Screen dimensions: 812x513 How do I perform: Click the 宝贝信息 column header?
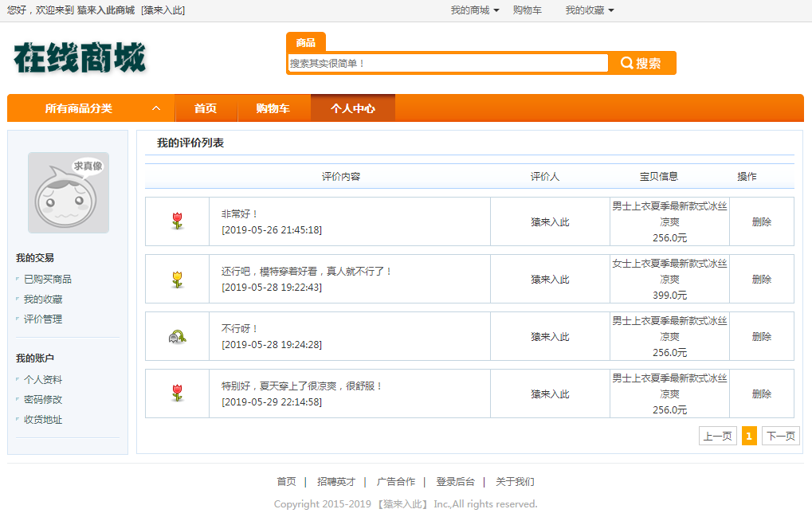659,177
